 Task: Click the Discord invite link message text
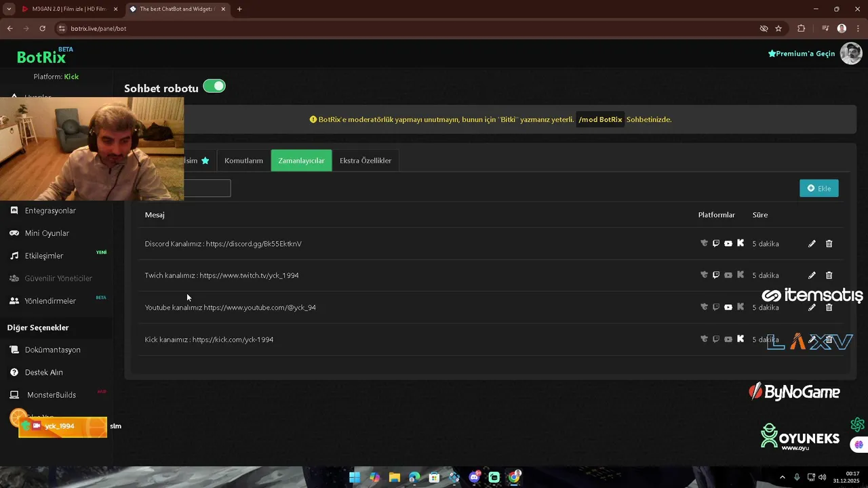coord(223,243)
